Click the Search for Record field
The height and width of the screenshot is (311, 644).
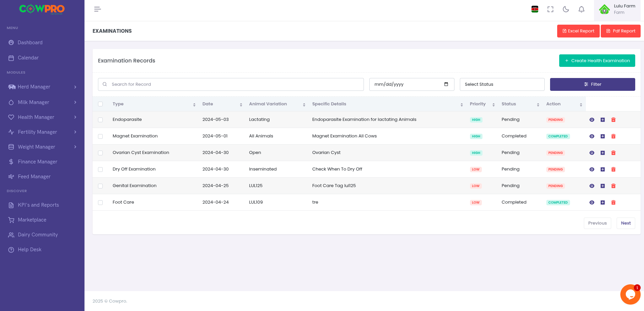tap(231, 84)
